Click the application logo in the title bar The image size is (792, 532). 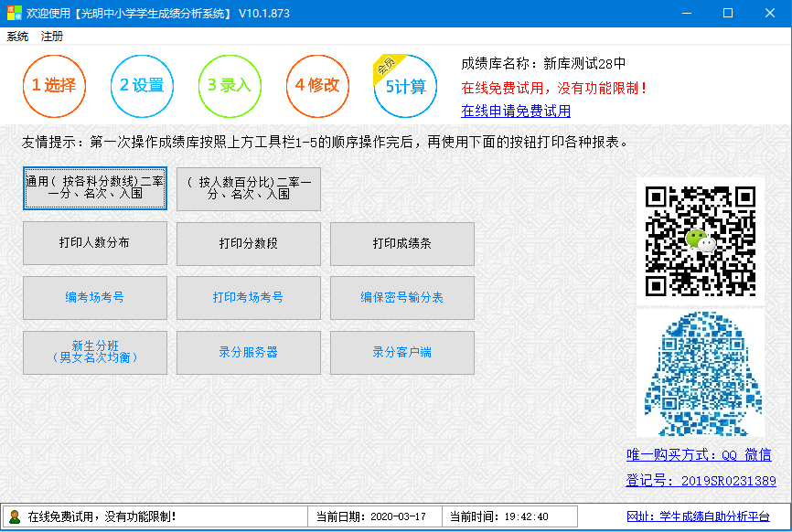tap(14, 13)
